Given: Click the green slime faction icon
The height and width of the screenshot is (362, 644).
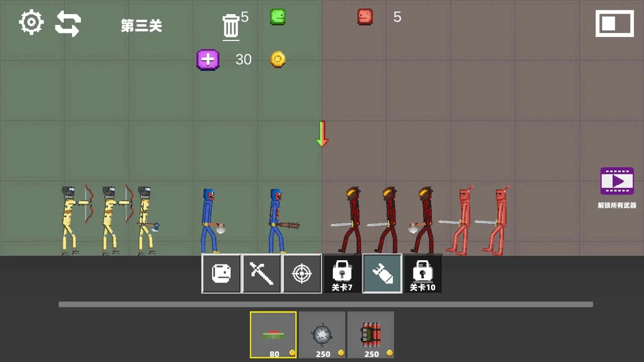Looking at the screenshot, I should click(x=277, y=17).
